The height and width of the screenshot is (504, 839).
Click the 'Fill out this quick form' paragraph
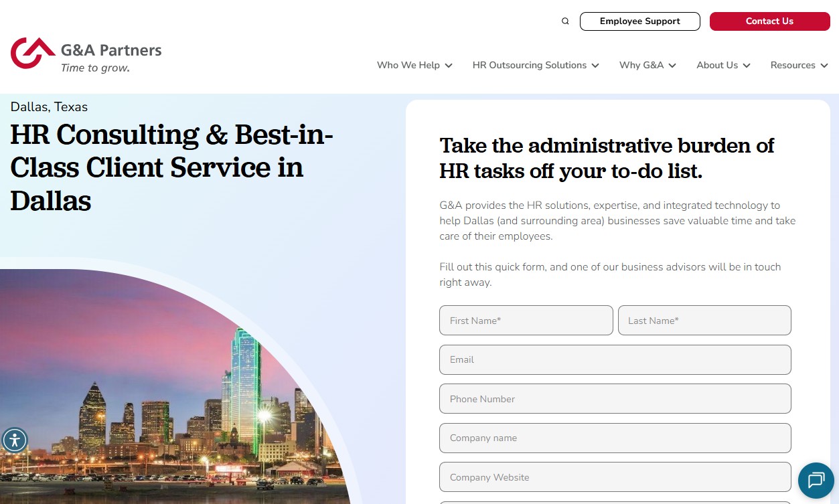click(x=610, y=274)
